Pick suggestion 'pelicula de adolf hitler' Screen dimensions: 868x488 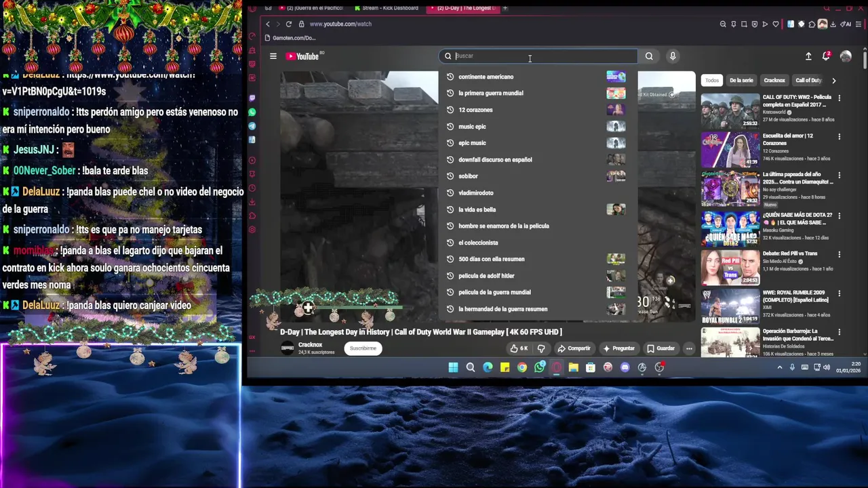pos(538,276)
